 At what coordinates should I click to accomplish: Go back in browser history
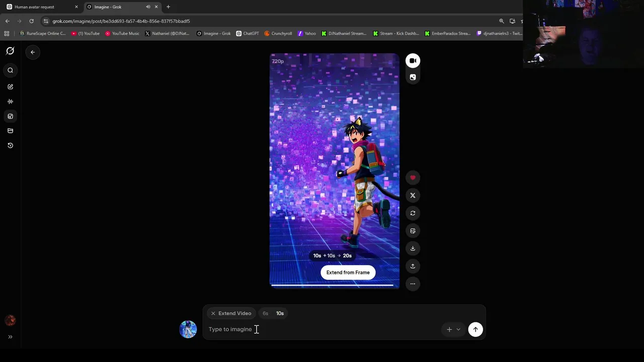(x=7, y=21)
